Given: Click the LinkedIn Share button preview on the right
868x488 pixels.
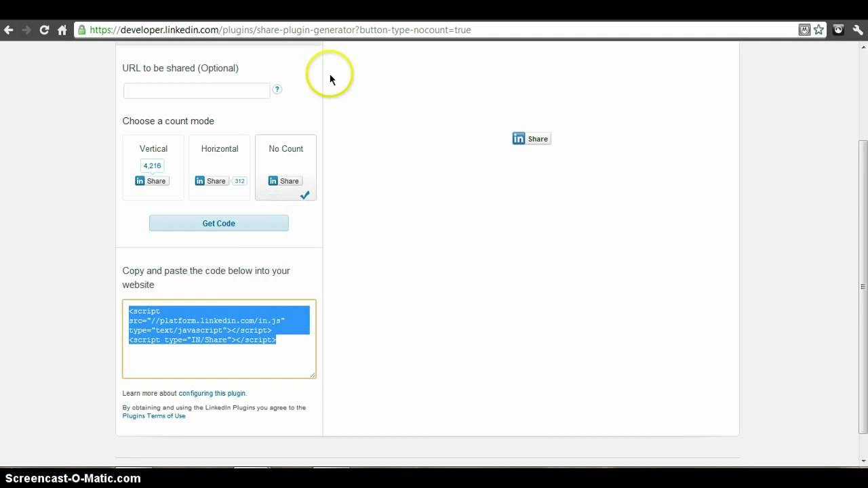Looking at the screenshot, I should [531, 138].
